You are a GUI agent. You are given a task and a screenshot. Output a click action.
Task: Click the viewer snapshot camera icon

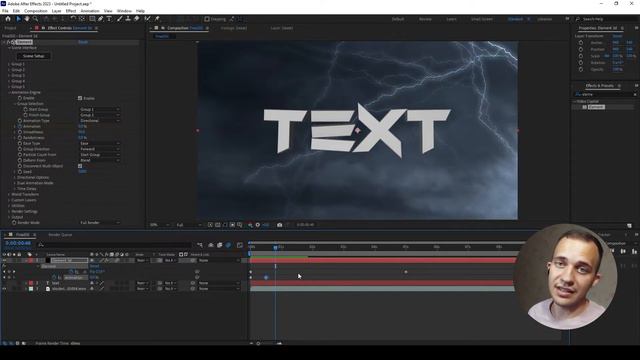tap(280, 225)
